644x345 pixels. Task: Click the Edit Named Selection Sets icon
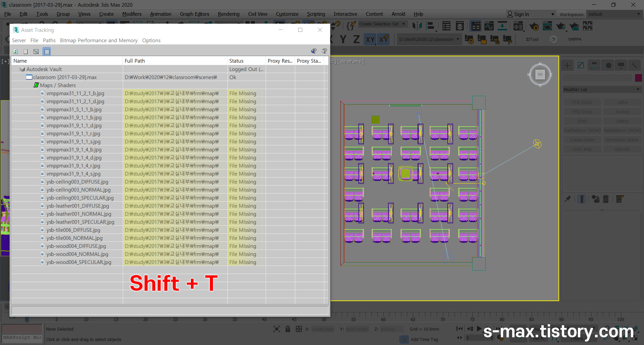coord(351,25)
